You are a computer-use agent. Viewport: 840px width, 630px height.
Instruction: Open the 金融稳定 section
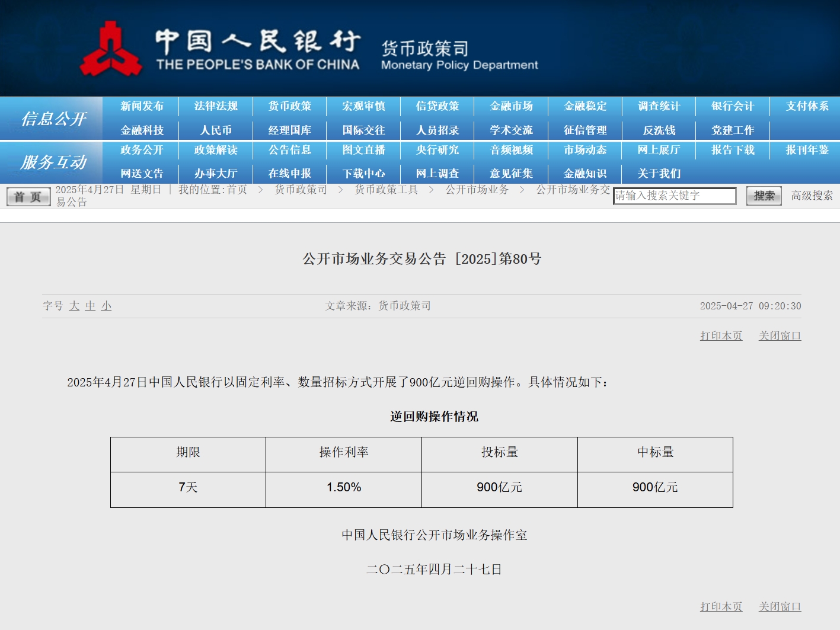click(585, 106)
